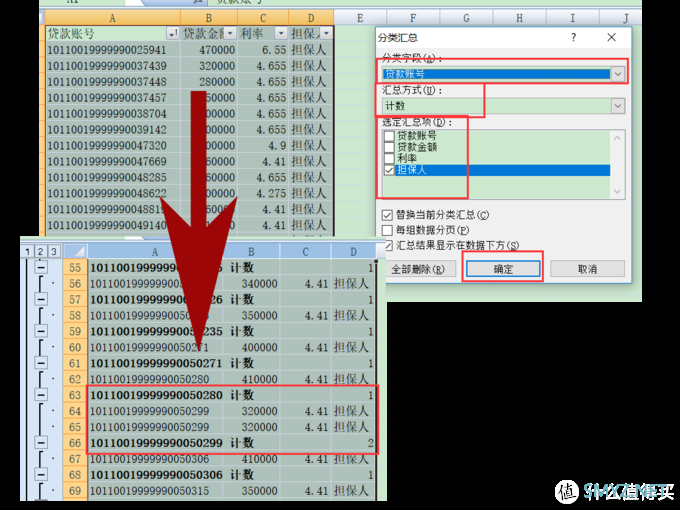Click the 400000 cell in row 60
This screenshot has height=510, width=680.
251,347
